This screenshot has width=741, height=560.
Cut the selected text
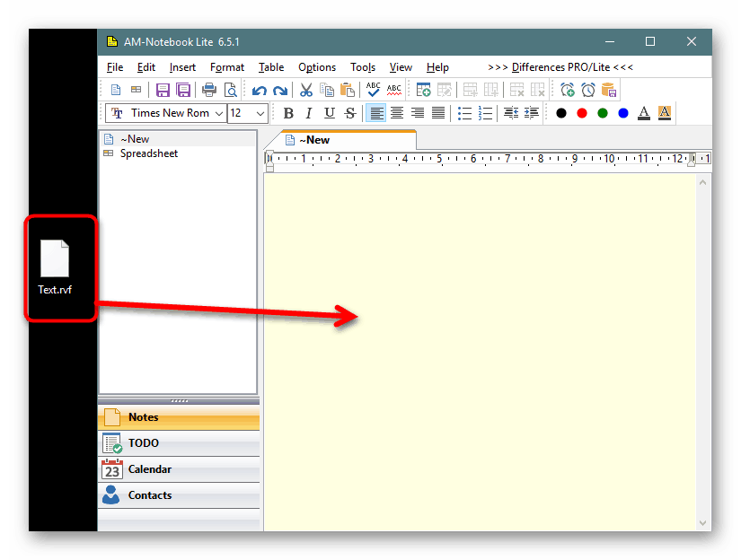[x=306, y=90]
